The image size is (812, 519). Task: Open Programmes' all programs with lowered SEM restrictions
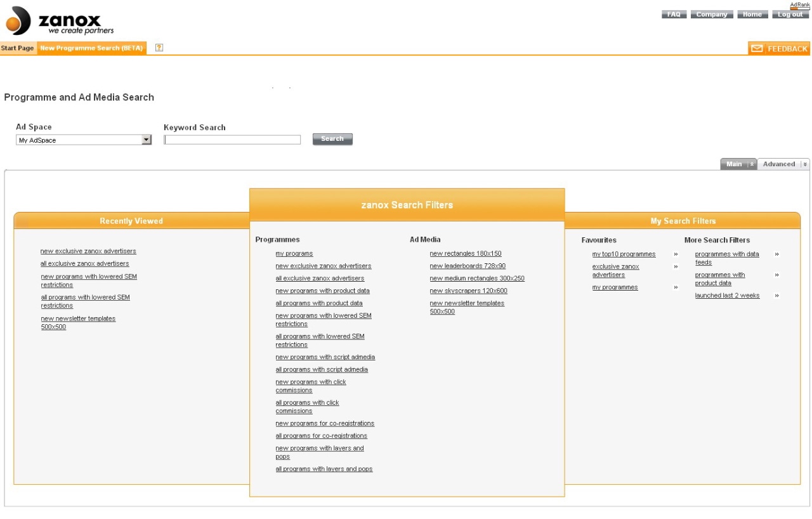(320, 341)
